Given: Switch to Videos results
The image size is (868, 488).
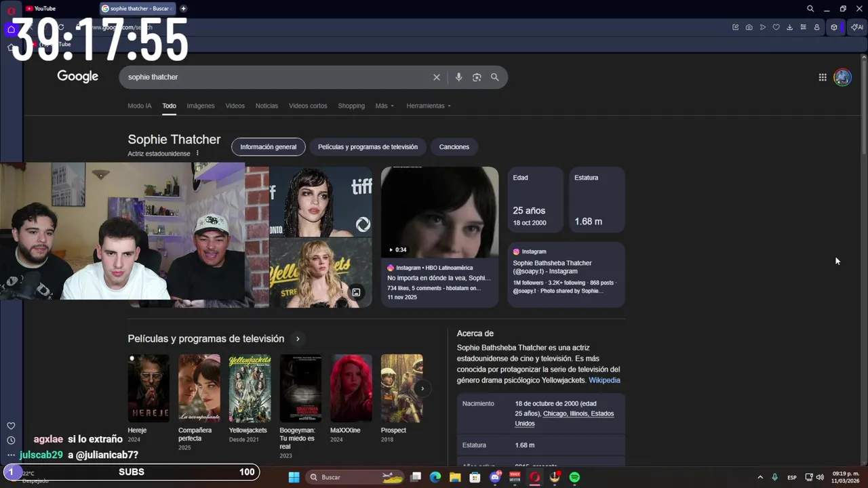Looking at the screenshot, I should (x=235, y=106).
